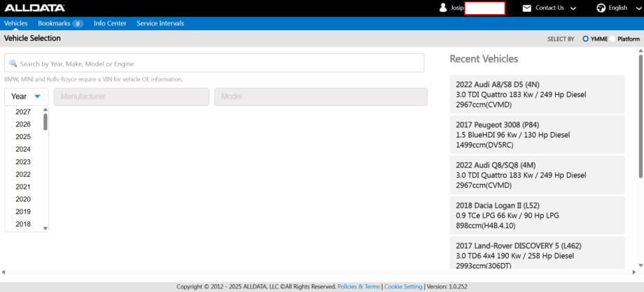The image size is (644, 292).
Task: Open the Cookie Setting link
Action: 403,286
